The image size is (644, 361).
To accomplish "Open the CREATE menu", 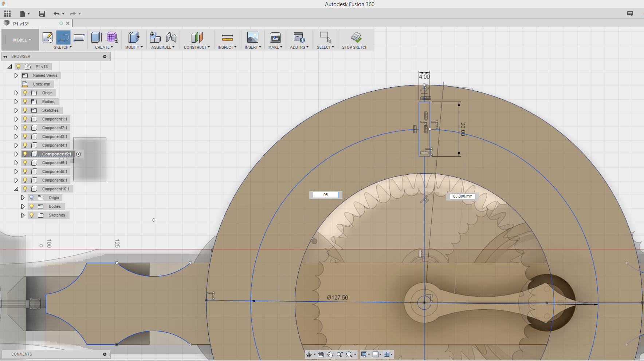I will point(104,47).
